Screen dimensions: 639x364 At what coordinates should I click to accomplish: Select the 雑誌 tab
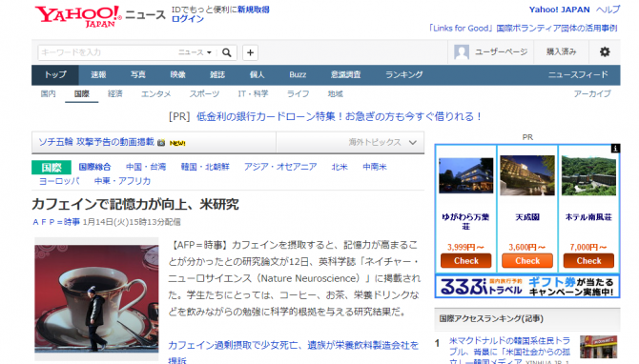coord(217,74)
